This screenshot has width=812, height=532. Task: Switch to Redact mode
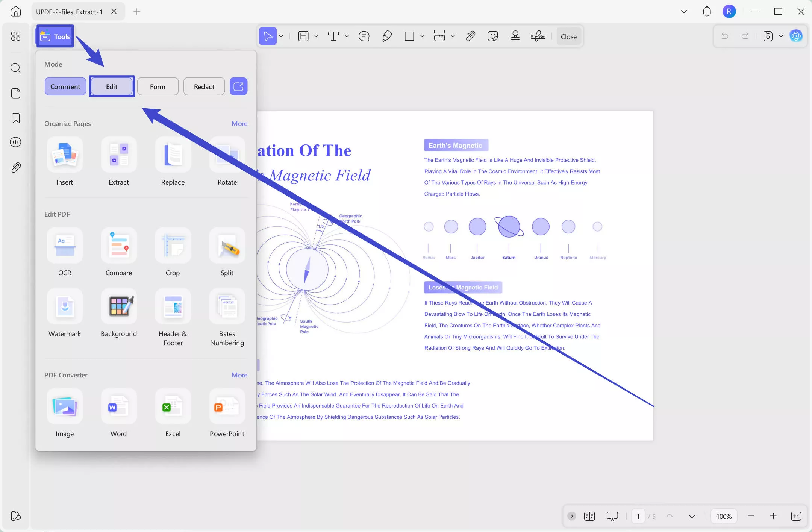[204, 86]
